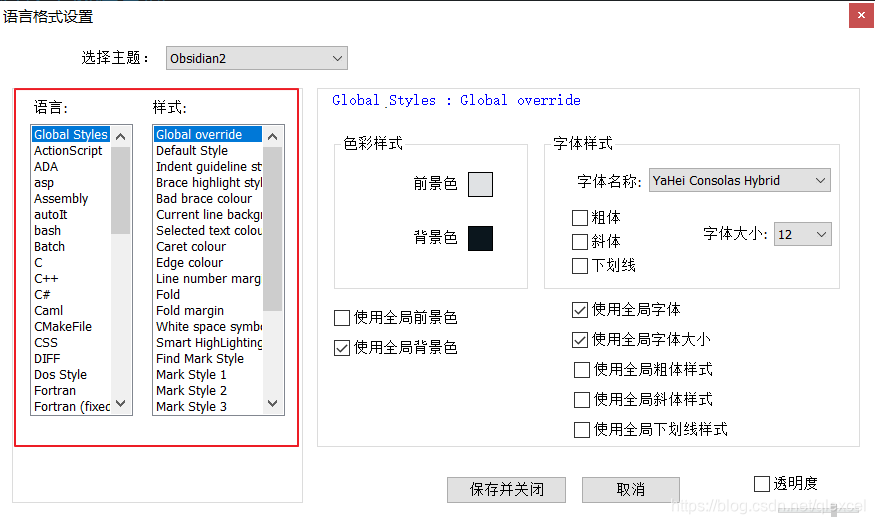Toggle the 透明度 transparency checkbox
The image size is (875, 524).
(x=762, y=484)
